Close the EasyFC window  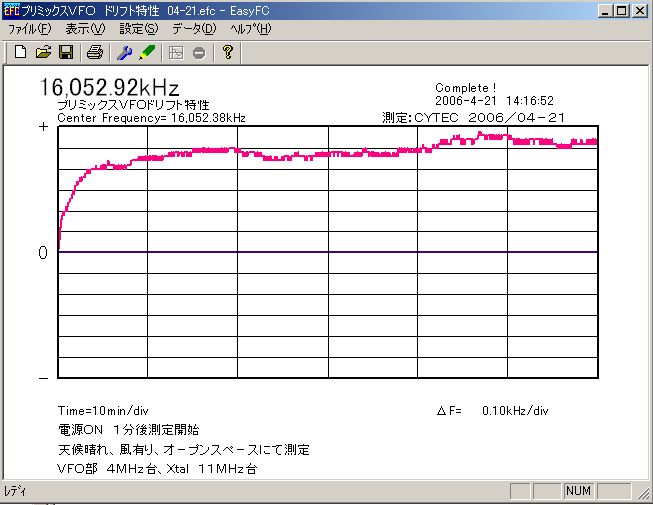640,11
